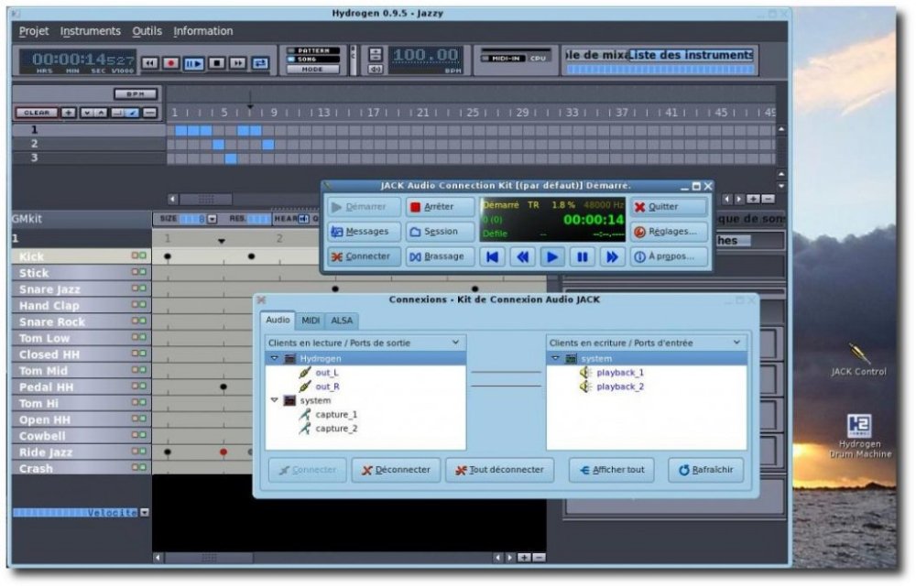
Task: Click the fast-forward button in Hydrogen transport
Action: (238, 63)
